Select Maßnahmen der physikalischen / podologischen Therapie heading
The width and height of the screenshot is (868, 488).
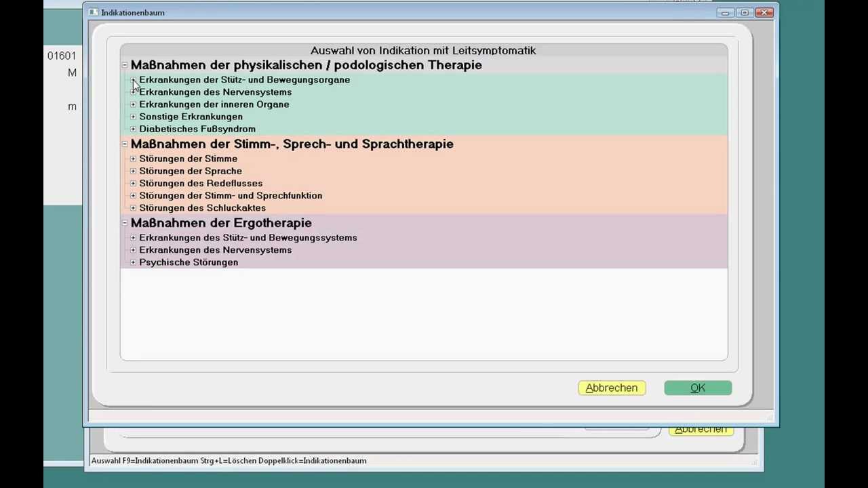[x=306, y=65]
